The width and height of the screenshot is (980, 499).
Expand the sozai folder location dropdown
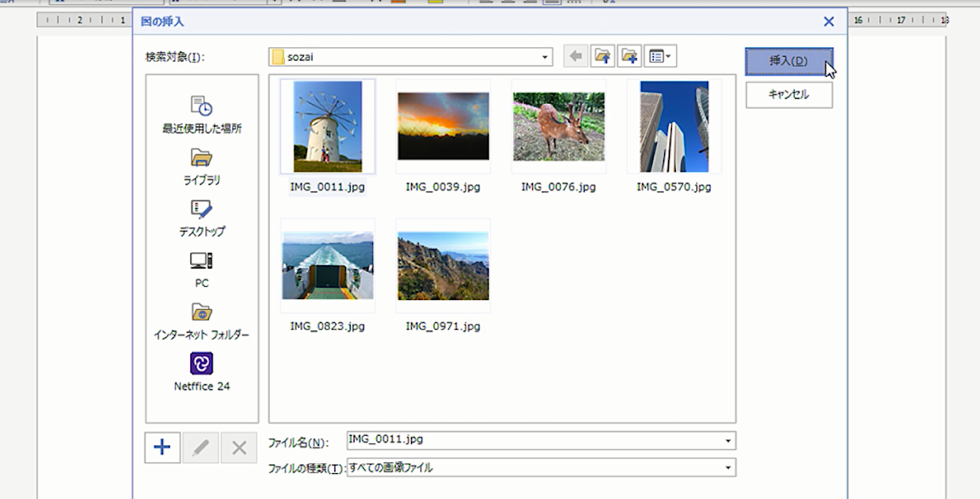(x=545, y=57)
